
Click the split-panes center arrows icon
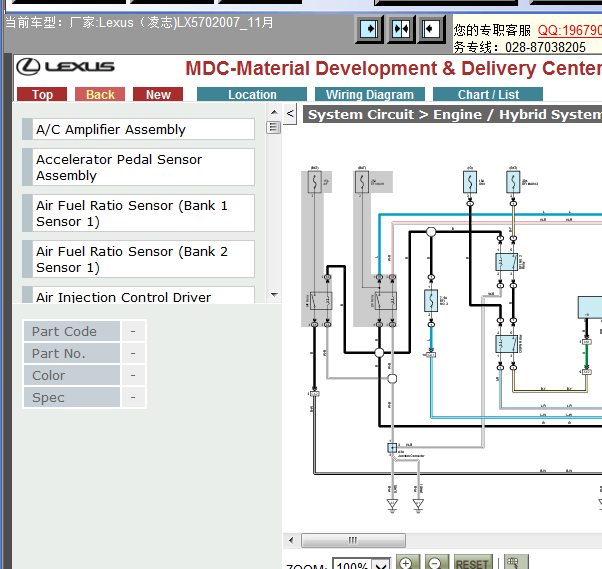point(401,29)
